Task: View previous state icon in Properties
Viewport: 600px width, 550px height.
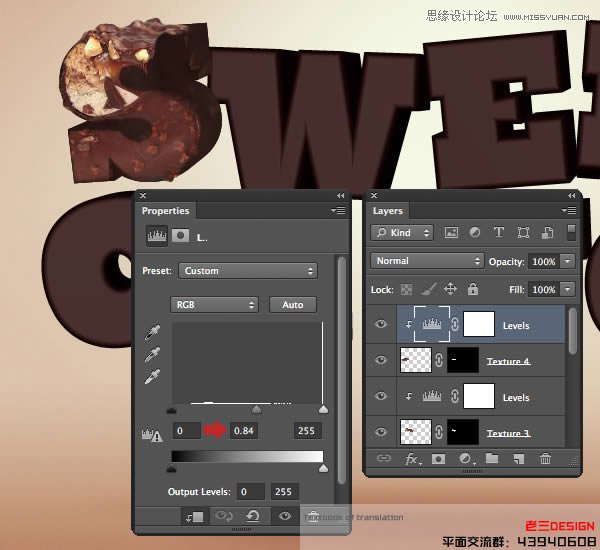Action: 224,517
